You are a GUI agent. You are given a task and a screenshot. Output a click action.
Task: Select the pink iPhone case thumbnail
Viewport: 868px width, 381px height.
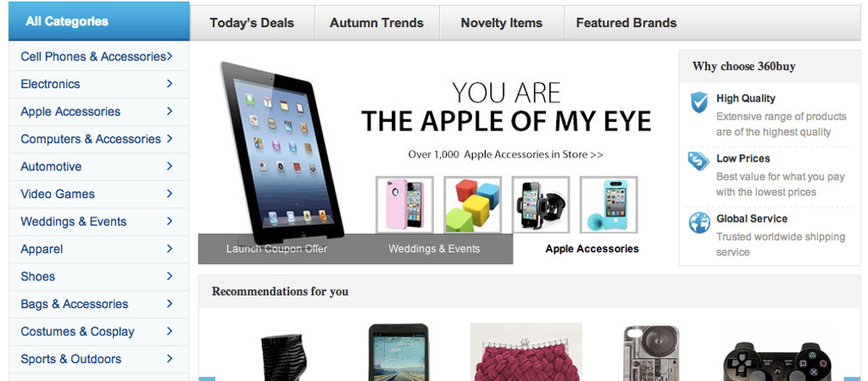pyautogui.click(x=404, y=205)
